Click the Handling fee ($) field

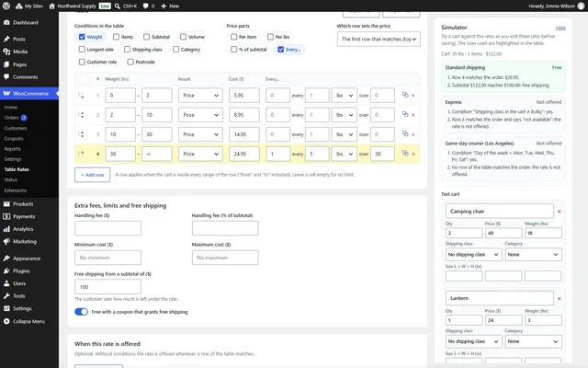pyautogui.click(x=108, y=228)
